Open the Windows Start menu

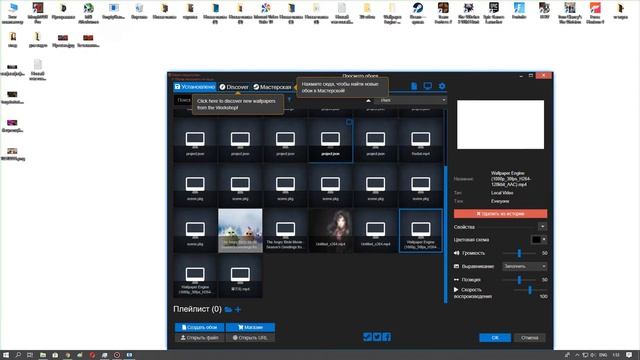pyautogui.click(x=6, y=355)
